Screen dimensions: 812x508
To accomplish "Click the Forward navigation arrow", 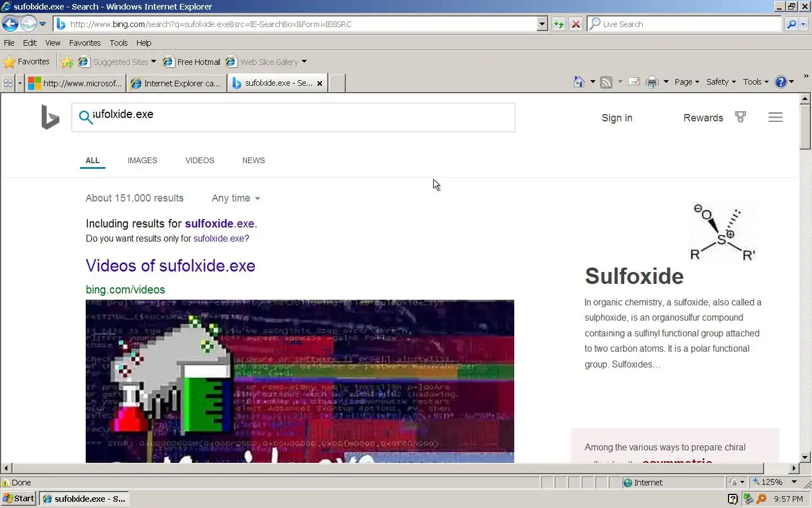I will pyautogui.click(x=29, y=24).
